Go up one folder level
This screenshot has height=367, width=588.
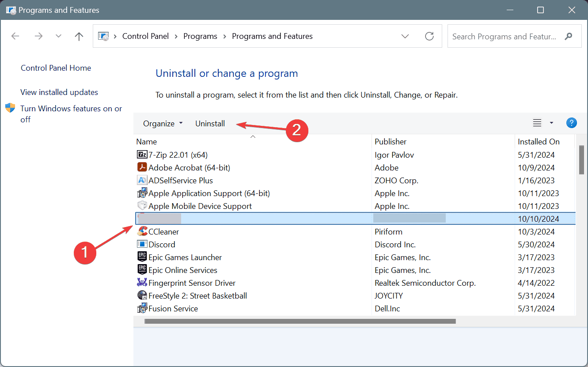coord(79,36)
